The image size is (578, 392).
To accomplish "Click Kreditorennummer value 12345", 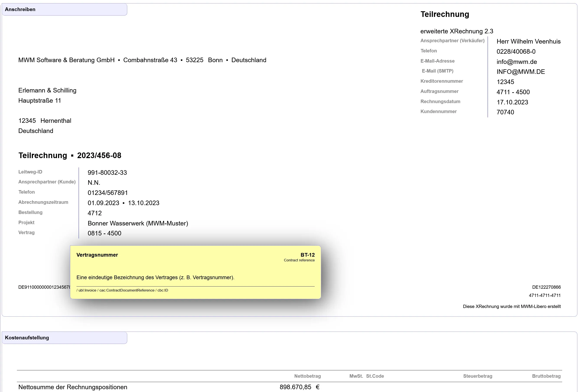I will [505, 82].
